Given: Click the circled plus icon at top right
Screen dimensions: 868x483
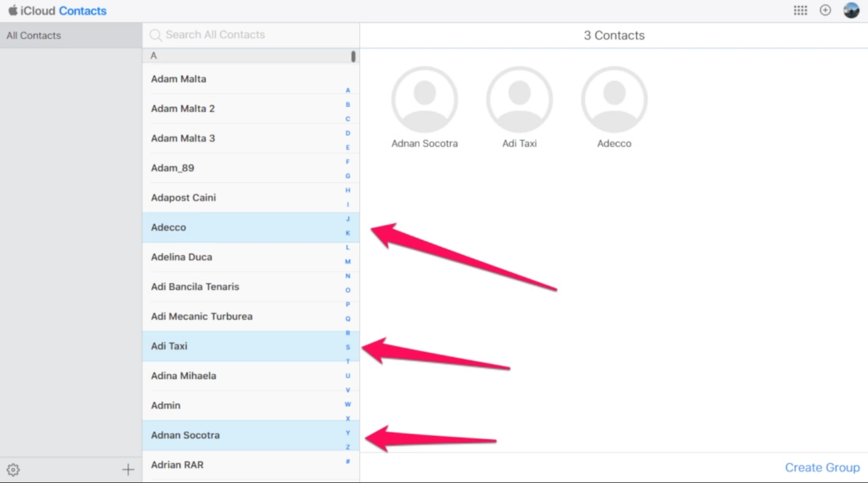Looking at the screenshot, I should point(825,10).
